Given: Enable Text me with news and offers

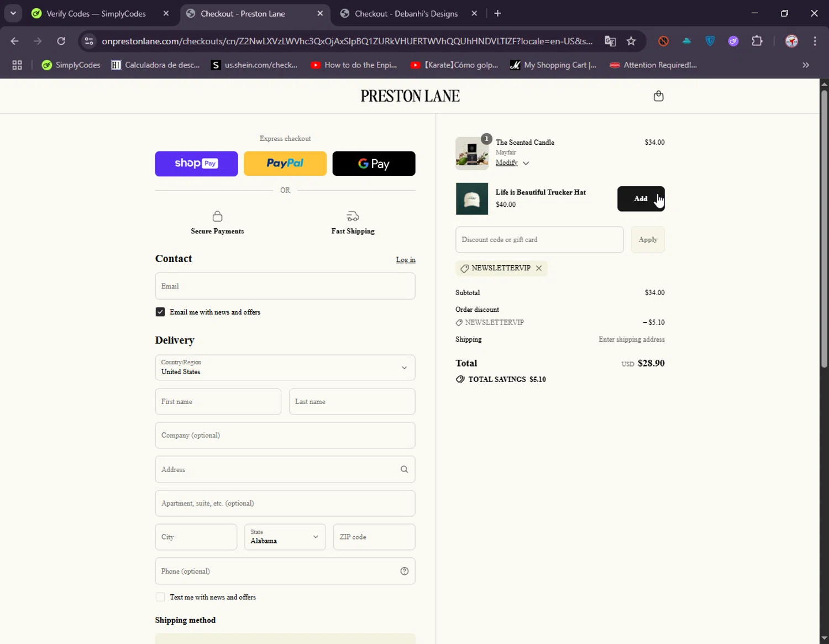Looking at the screenshot, I should pyautogui.click(x=160, y=597).
